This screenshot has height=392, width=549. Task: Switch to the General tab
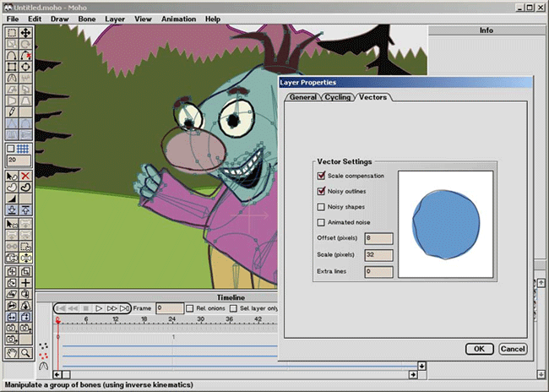pyautogui.click(x=303, y=97)
